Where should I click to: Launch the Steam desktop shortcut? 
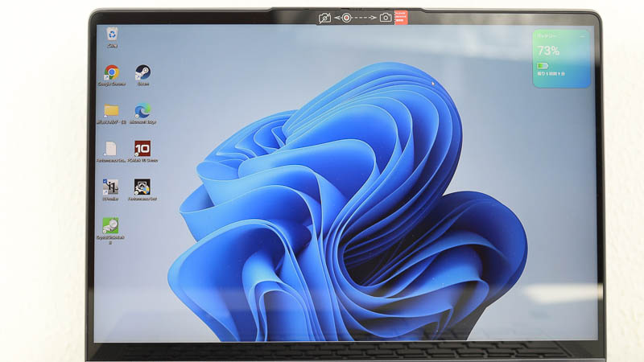pyautogui.click(x=143, y=72)
